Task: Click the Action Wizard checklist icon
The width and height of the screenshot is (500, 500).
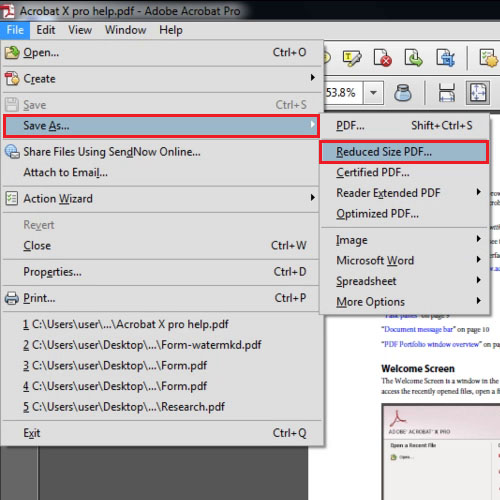Action: click(x=12, y=198)
